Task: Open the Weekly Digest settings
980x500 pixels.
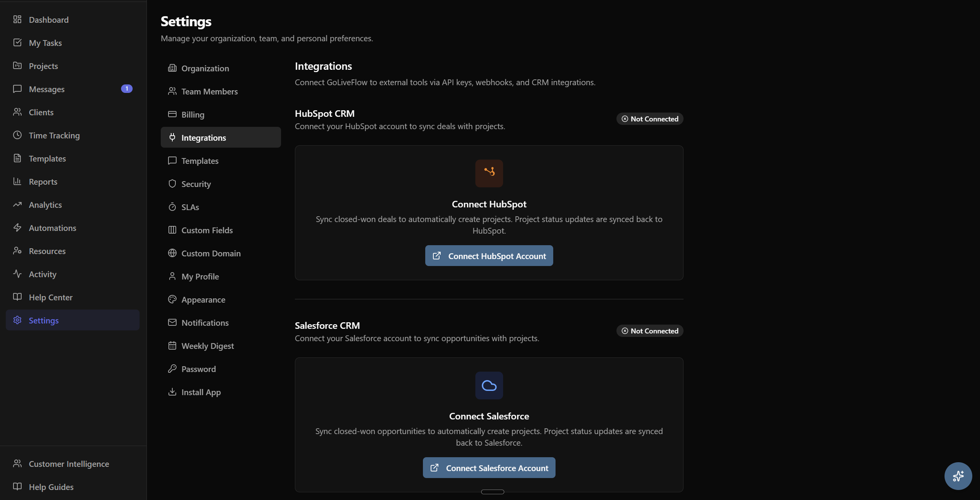Action: [x=207, y=346]
